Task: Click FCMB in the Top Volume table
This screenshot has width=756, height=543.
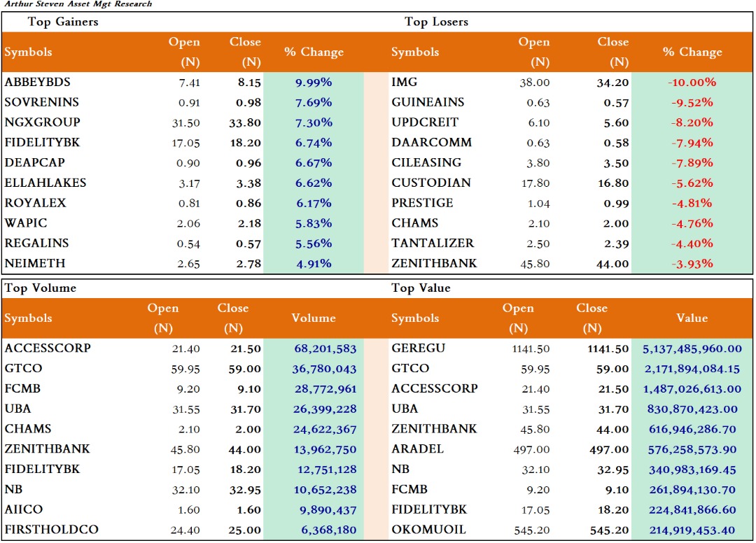Action: pos(22,389)
